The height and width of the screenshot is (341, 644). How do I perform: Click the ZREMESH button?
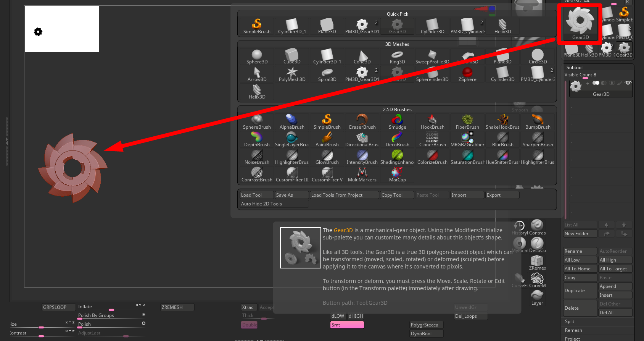point(177,307)
